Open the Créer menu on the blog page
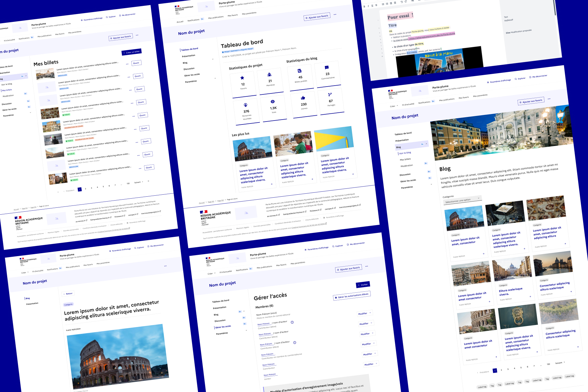588x392 pixels. click(x=394, y=106)
